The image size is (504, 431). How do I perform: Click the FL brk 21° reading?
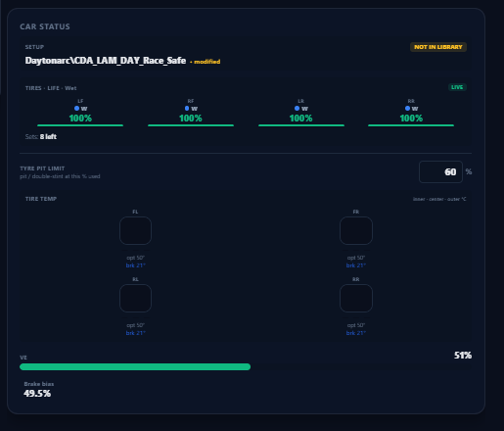tap(135, 265)
